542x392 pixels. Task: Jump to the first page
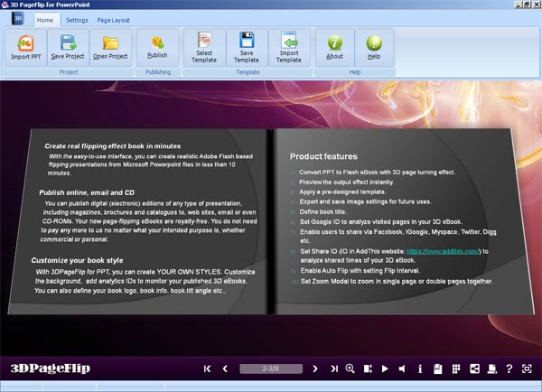[x=208, y=369]
